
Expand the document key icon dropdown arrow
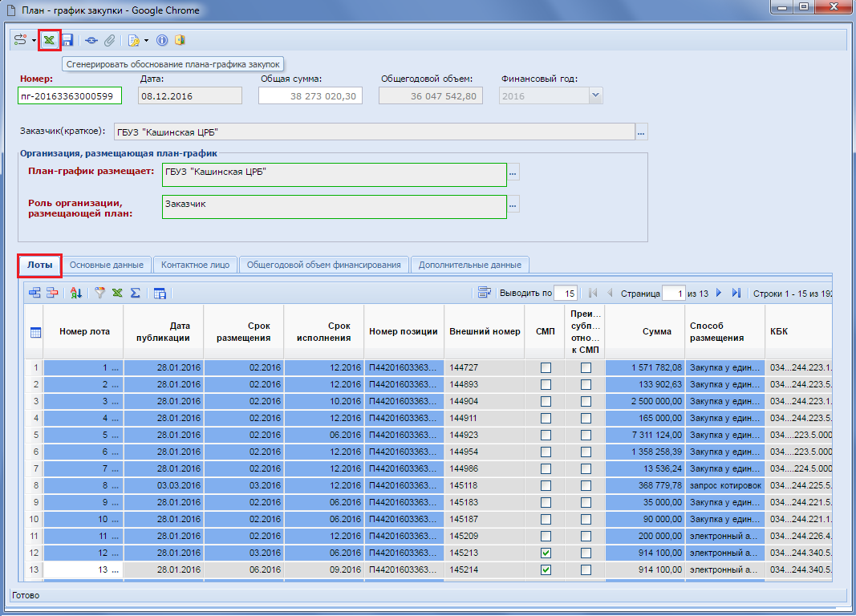pyautogui.click(x=146, y=40)
